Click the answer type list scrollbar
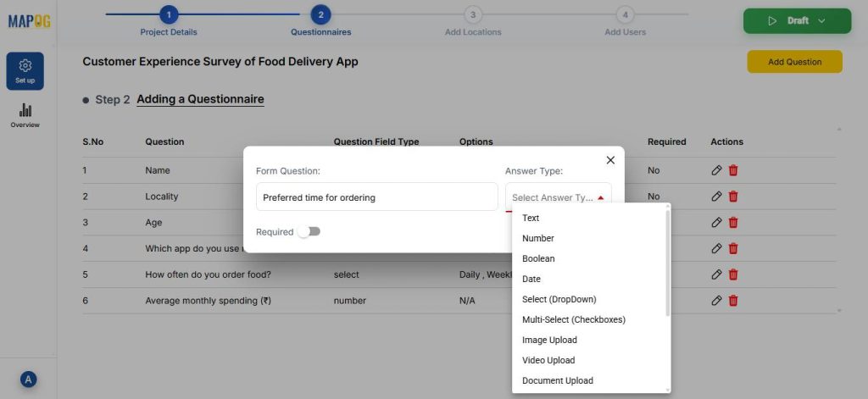Image resolution: width=868 pixels, height=399 pixels. coord(668,263)
